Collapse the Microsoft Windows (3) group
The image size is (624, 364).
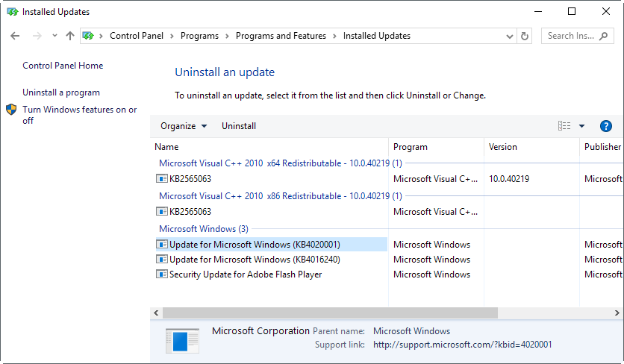tap(204, 229)
